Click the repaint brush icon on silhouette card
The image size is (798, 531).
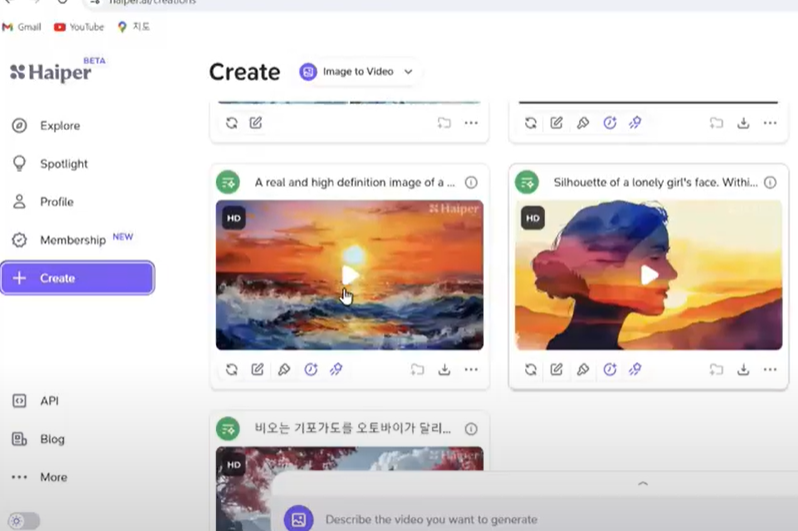tap(583, 370)
